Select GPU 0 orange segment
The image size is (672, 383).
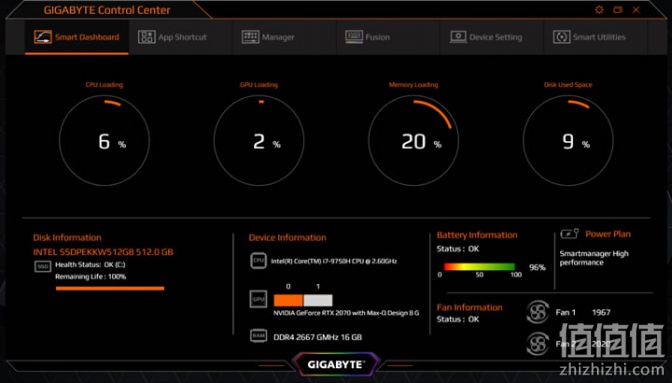point(288,300)
